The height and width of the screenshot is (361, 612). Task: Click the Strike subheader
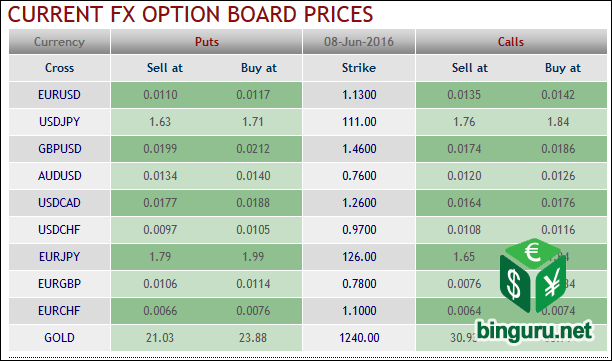(x=359, y=68)
